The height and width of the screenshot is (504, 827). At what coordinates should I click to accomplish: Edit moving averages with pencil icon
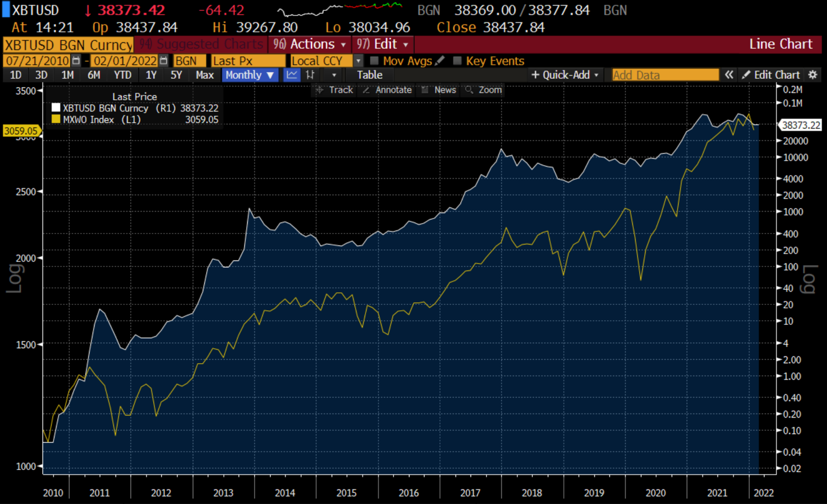pyautogui.click(x=440, y=61)
